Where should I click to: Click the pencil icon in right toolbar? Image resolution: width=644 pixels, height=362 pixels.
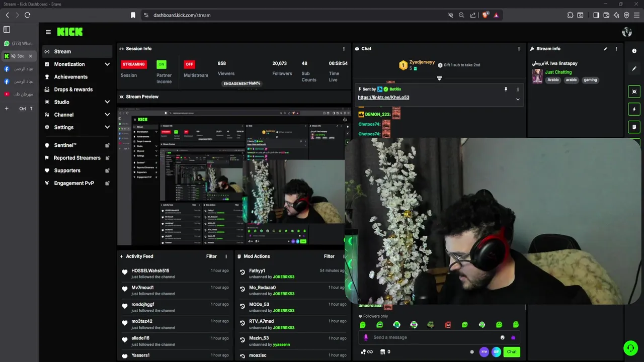pyautogui.click(x=634, y=68)
